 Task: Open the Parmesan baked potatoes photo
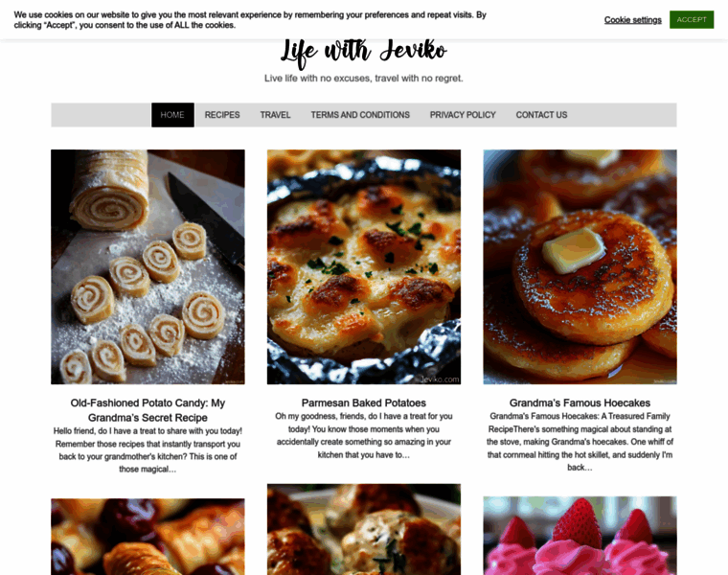click(x=364, y=266)
